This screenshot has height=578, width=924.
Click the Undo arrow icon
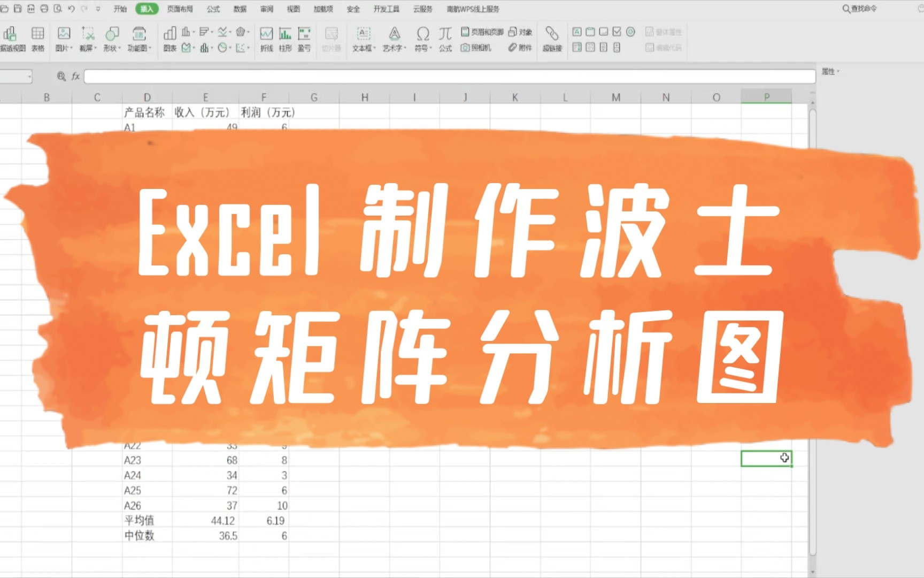71,9
